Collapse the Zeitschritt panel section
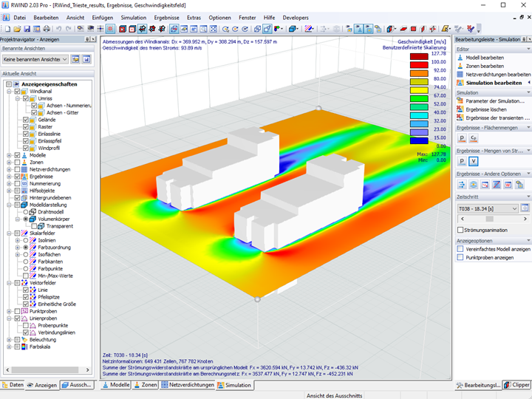The height and width of the screenshot is (399, 532). coord(528,197)
